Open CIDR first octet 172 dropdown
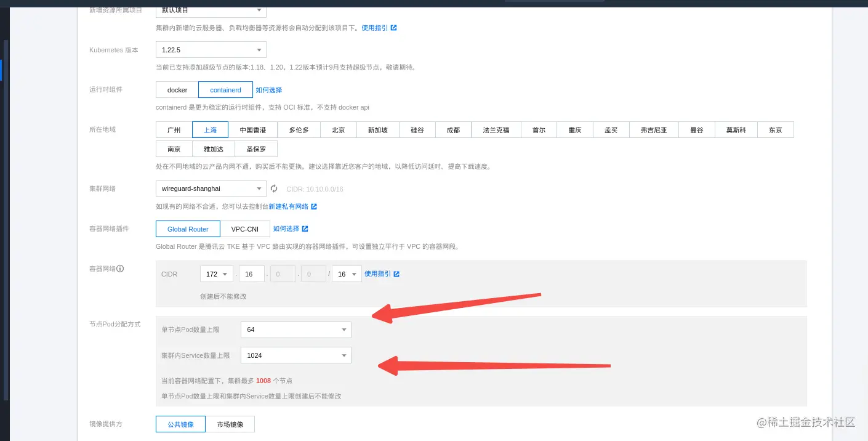 click(x=217, y=274)
